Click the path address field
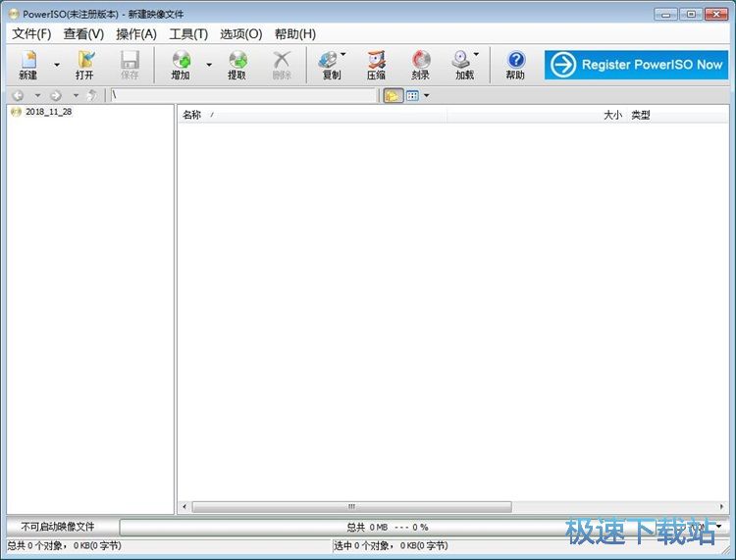The image size is (736, 560). click(x=243, y=96)
